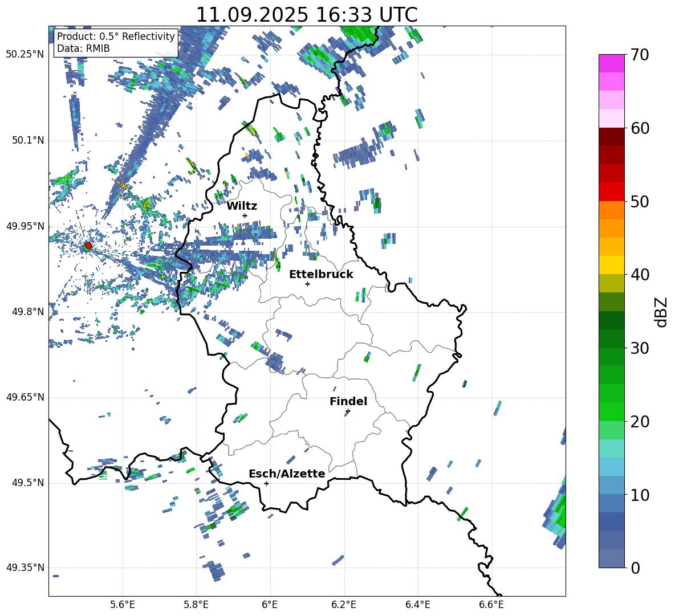This screenshot has height=616, width=675.
Task: Click the Findel city label
Action: (x=348, y=402)
